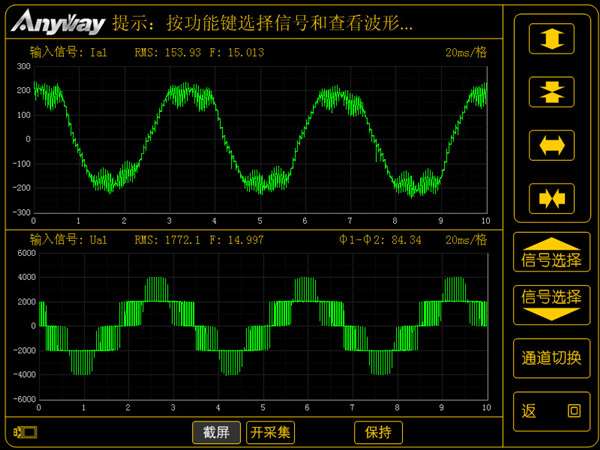This screenshot has width=600, height=450.
Task: Toggle waveform hold with 保持 button
Action: tap(378, 432)
